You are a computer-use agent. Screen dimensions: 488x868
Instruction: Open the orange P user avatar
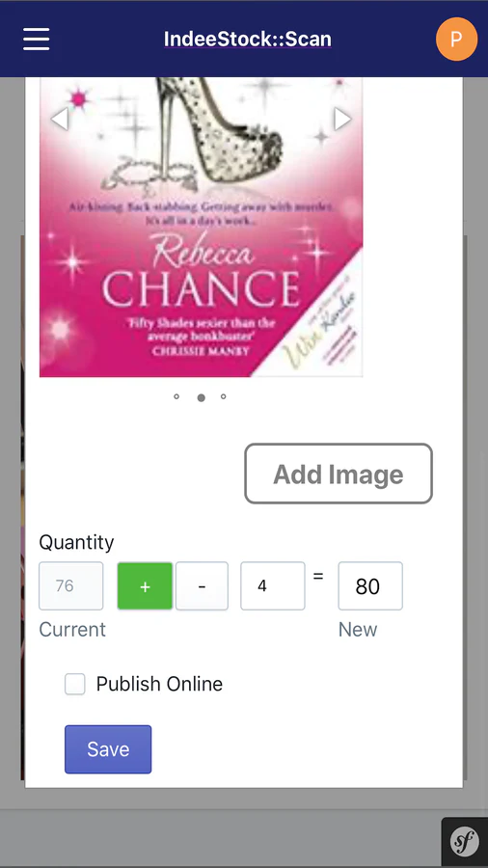tap(456, 39)
